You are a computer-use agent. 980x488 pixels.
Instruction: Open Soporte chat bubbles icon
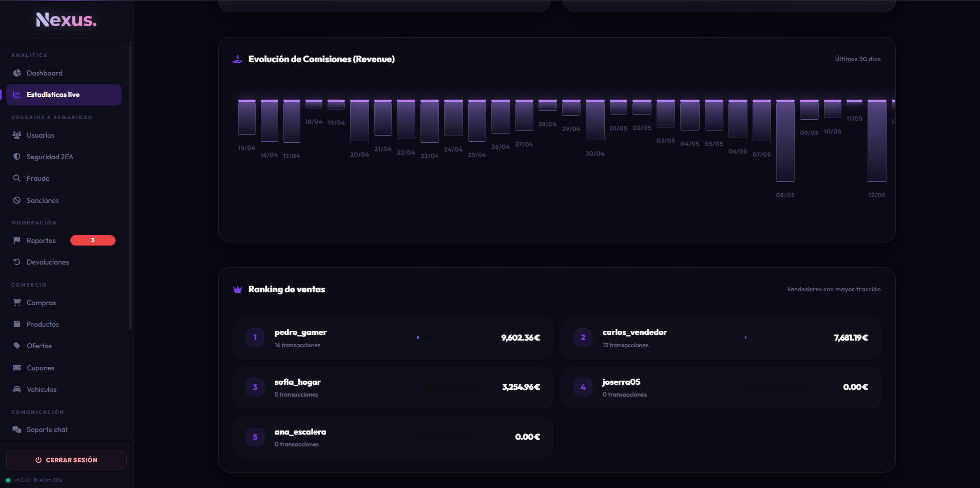17,429
